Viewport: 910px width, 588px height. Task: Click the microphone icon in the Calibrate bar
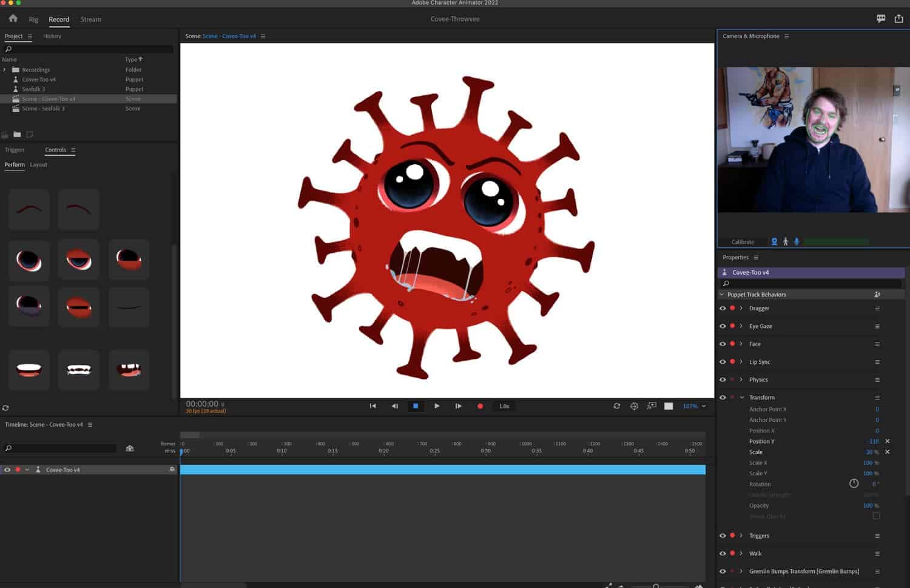(x=797, y=241)
